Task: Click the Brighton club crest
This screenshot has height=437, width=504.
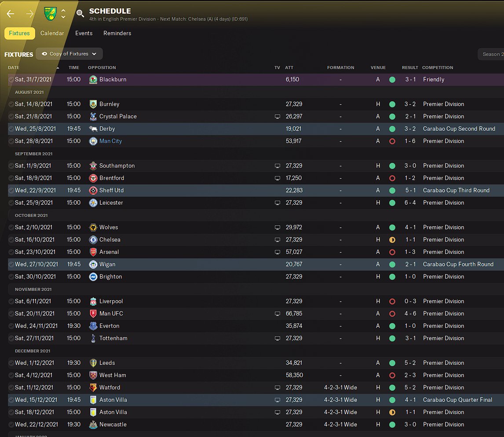Action: click(93, 277)
